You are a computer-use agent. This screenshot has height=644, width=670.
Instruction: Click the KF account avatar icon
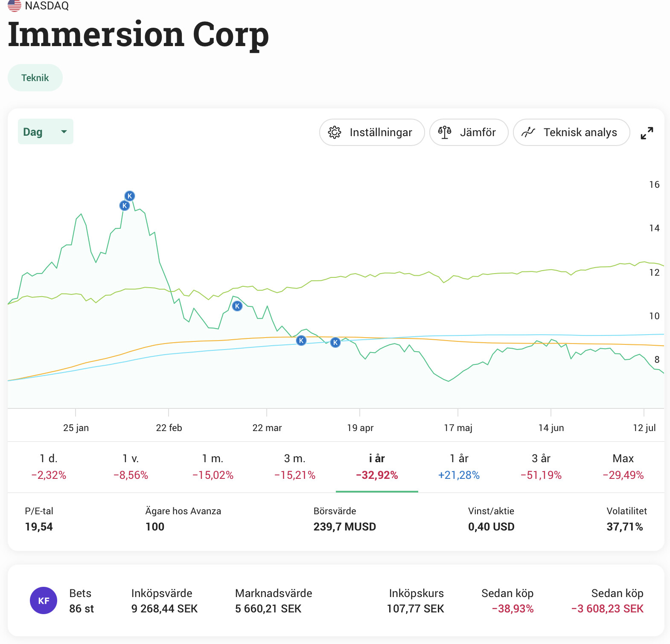[44, 601]
